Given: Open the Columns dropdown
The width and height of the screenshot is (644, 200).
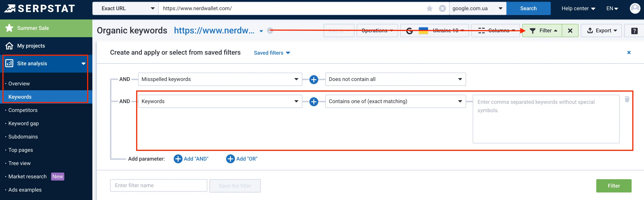Looking at the screenshot, I should click(495, 31).
